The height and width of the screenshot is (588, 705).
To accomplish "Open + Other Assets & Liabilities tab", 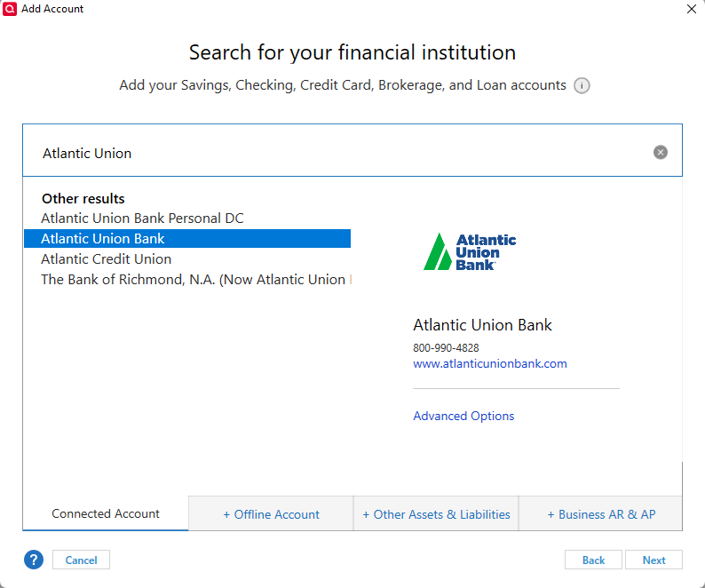I will click(436, 513).
